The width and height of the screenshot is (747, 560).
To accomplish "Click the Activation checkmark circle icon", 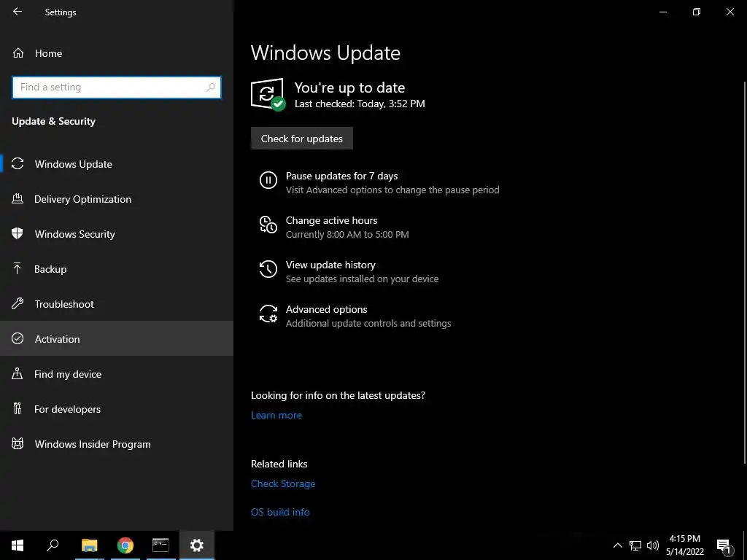I will 18,338.
